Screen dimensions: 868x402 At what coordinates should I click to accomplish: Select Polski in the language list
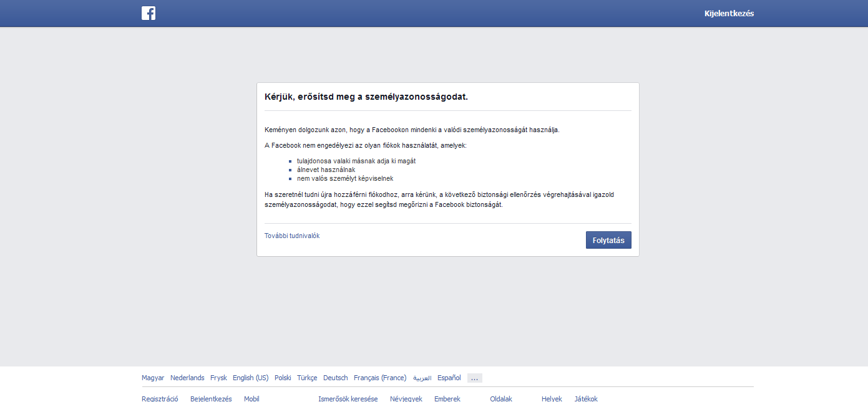(283, 378)
